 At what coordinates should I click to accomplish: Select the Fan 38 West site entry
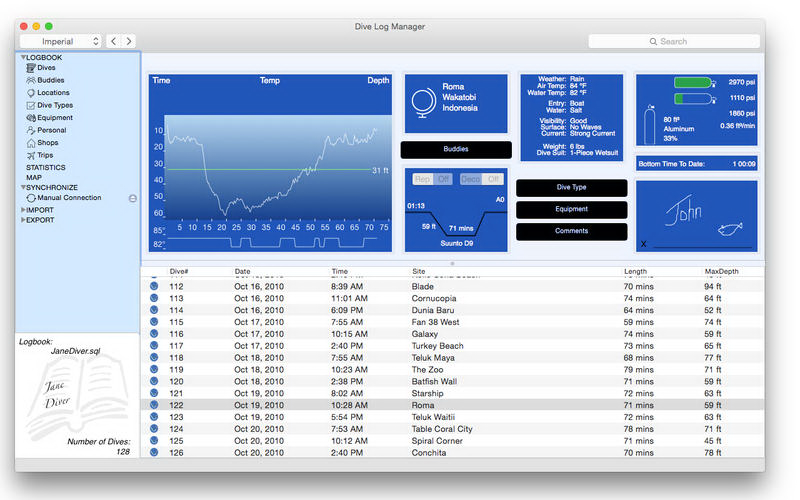[x=435, y=322]
